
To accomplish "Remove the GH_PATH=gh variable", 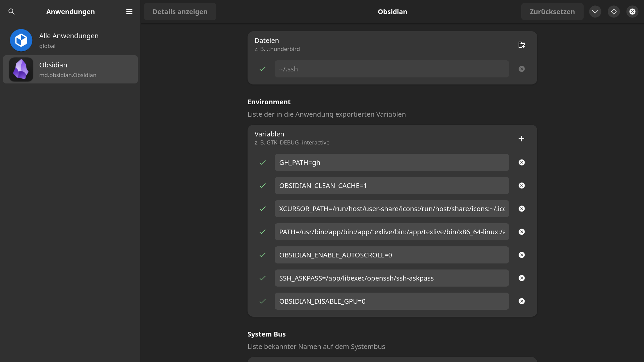I will 522,163.
